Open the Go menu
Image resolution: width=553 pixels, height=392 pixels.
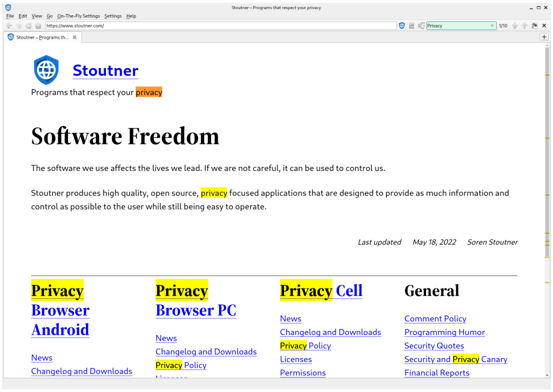point(49,16)
